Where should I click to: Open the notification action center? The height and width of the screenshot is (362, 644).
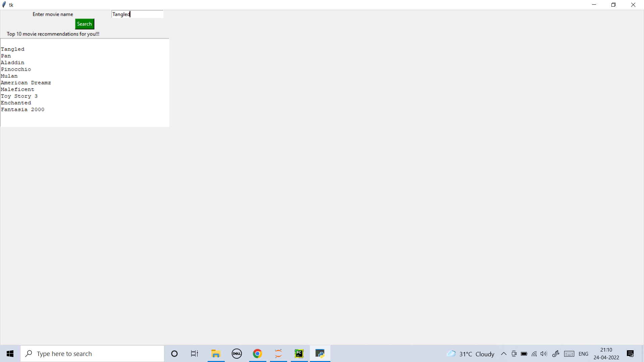[x=630, y=354]
